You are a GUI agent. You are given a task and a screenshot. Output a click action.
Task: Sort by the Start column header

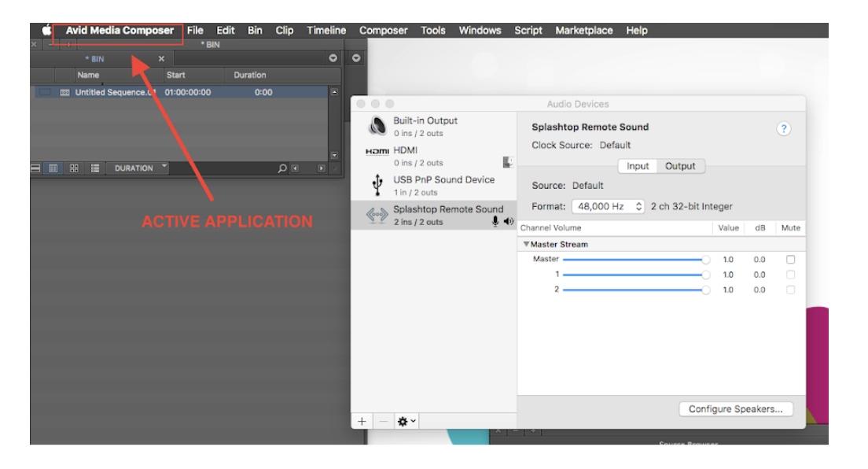pos(175,75)
